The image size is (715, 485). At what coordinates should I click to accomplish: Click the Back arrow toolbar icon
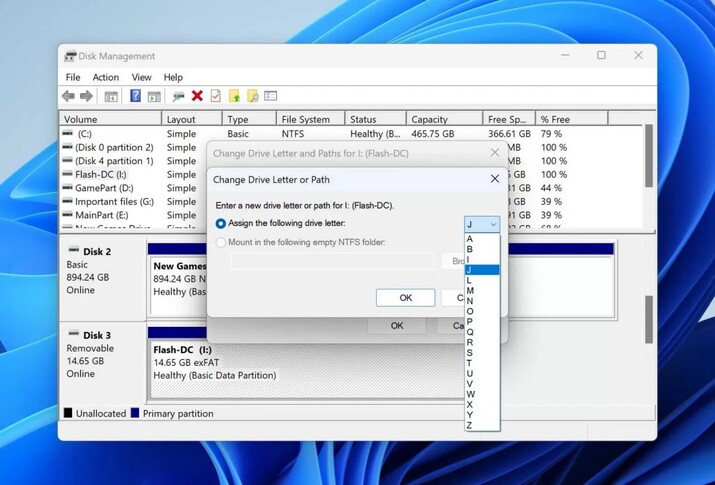coord(68,96)
